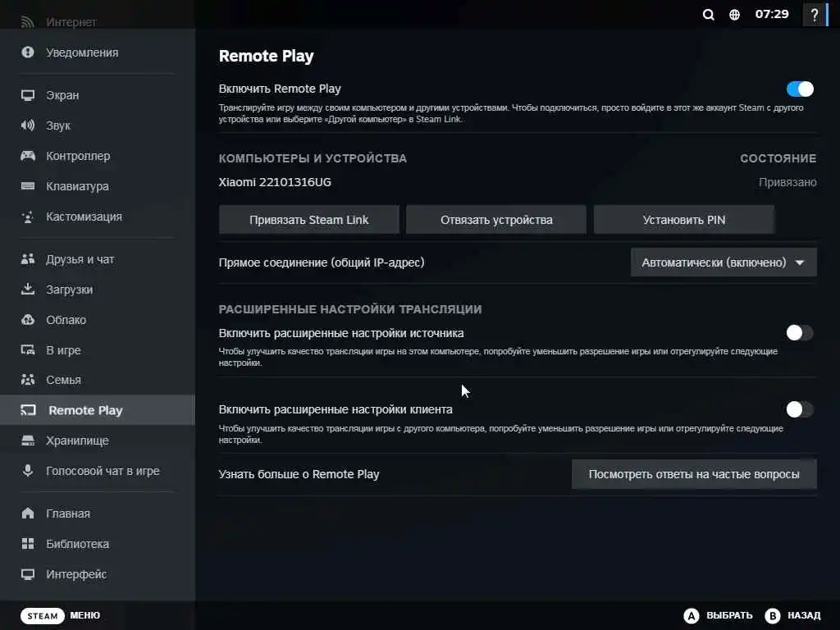Viewport: 840px width, 630px height.
Task: Click Привязать Steam Link button
Action: [309, 220]
